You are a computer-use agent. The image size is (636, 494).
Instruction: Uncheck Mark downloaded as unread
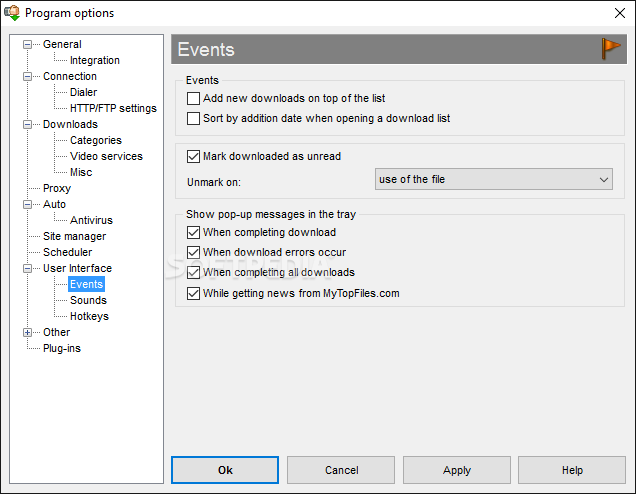193,157
